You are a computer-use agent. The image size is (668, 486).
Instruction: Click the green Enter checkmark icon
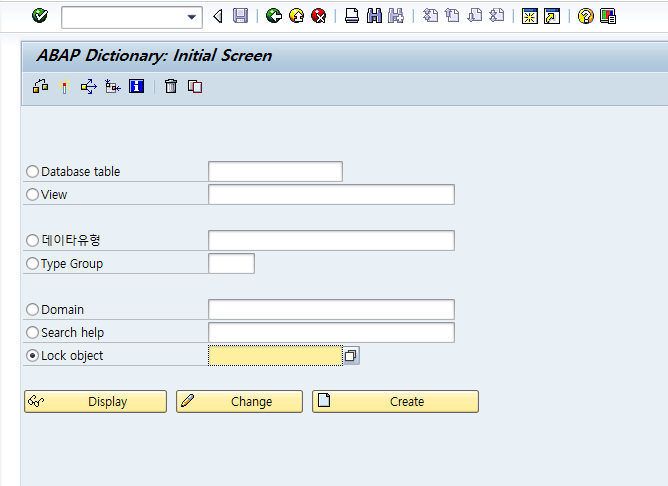40,16
